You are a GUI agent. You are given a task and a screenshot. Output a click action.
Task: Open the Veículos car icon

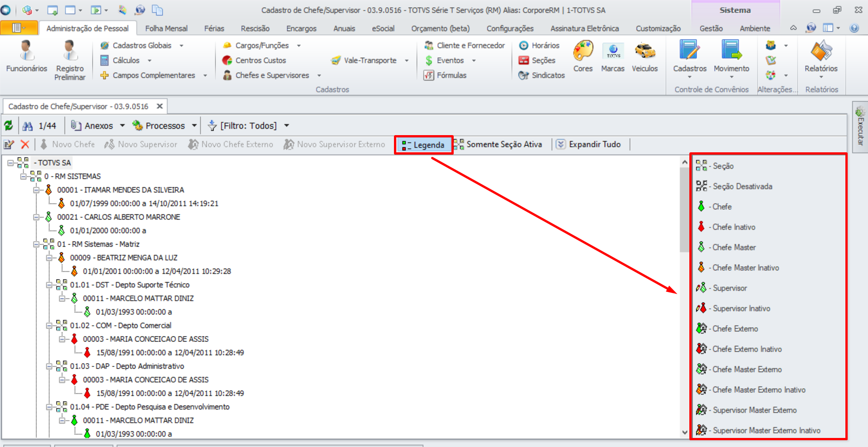[x=645, y=56]
